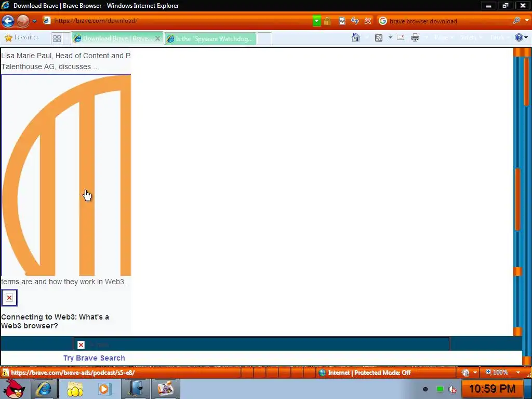The image size is (532, 399).
Task: Click the brave.com/download address bar
Action: (x=177, y=21)
